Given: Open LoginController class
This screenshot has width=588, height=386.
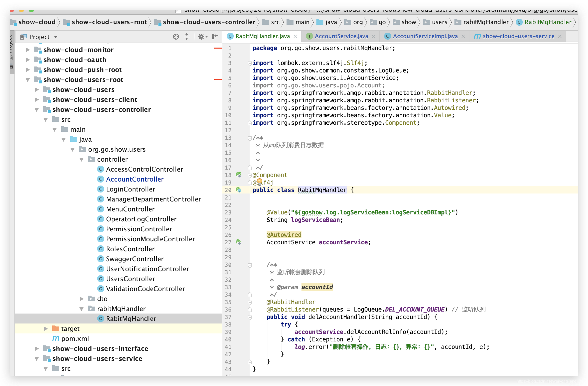Looking at the screenshot, I should (131, 189).
